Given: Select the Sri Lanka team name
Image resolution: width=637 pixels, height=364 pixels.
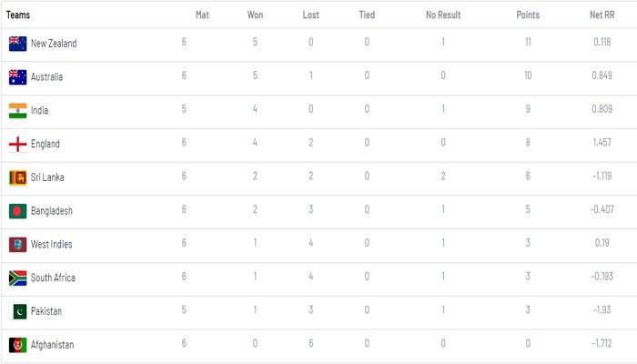Looking at the screenshot, I should 47,177.
